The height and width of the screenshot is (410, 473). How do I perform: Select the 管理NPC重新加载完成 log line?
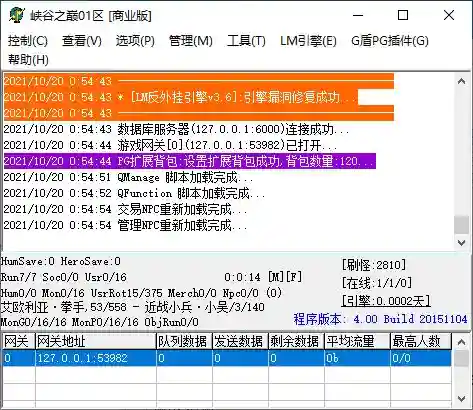point(125,225)
